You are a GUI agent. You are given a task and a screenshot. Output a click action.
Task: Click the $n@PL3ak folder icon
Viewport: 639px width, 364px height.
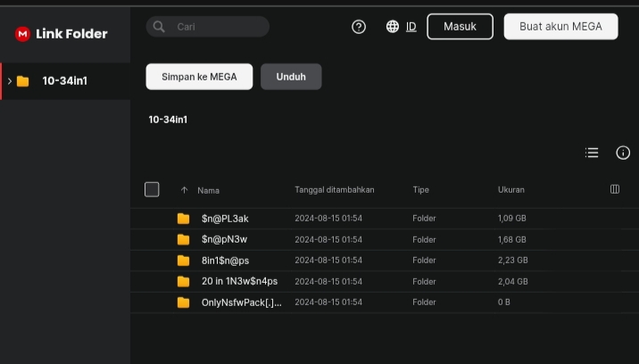coord(183,219)
